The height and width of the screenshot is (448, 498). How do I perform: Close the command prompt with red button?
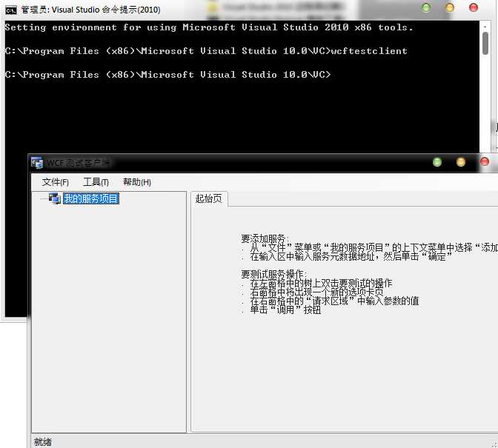point(474,7)
